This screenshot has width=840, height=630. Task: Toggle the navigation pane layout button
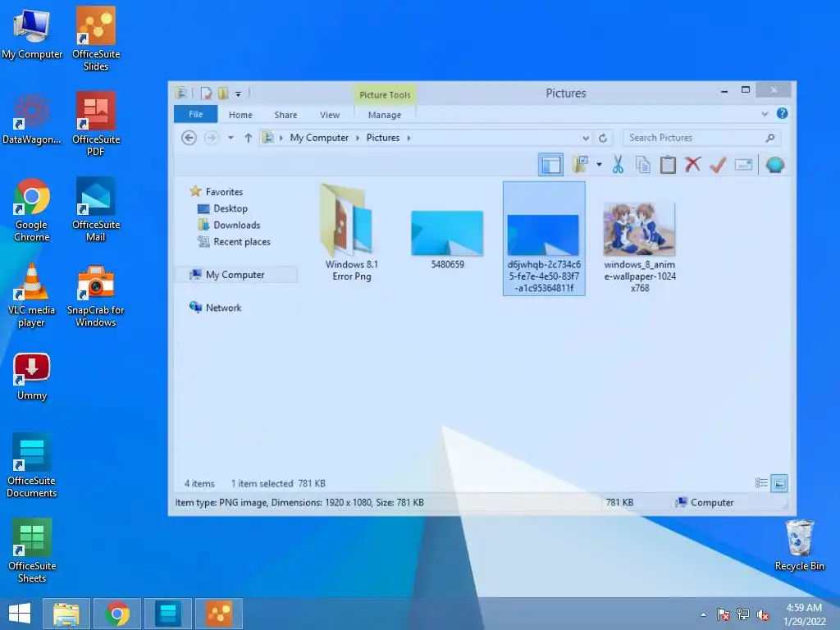point(550,165)
